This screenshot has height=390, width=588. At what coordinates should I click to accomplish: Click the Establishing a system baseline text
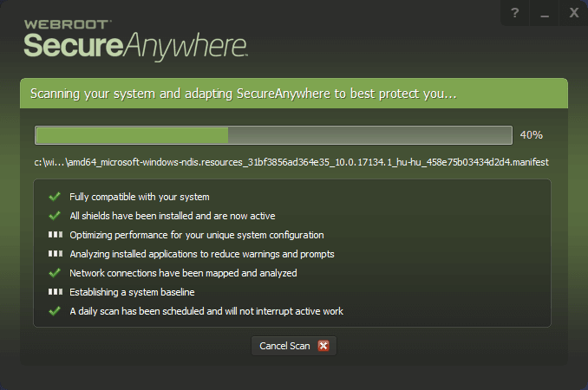pyautogui.click(x=132, y=292)
